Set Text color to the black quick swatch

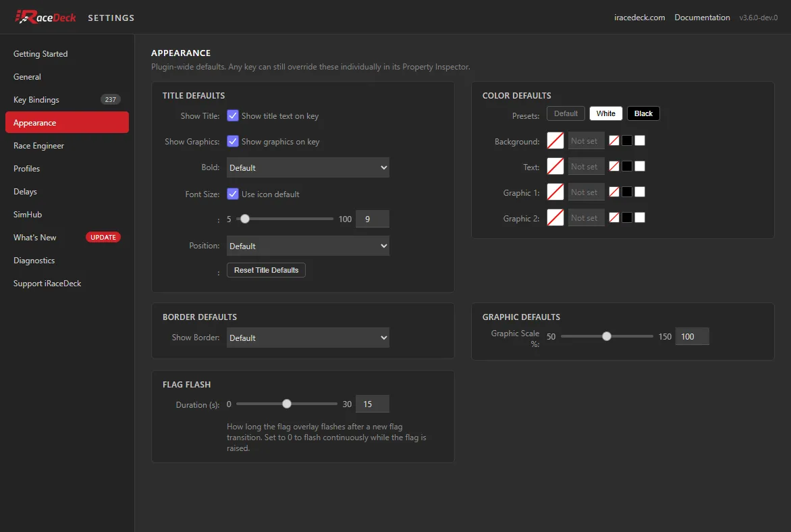pos(626,166)
